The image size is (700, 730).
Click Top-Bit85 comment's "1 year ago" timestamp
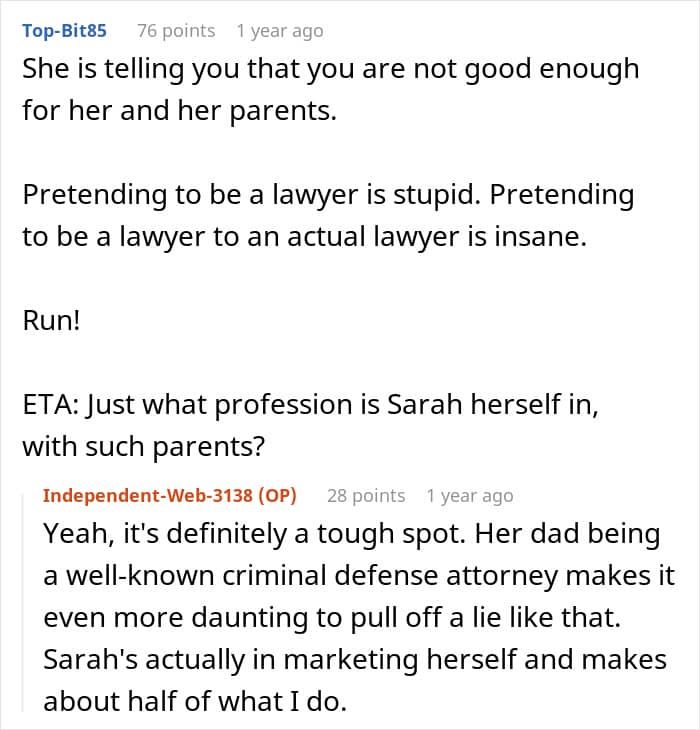point(280,31)
